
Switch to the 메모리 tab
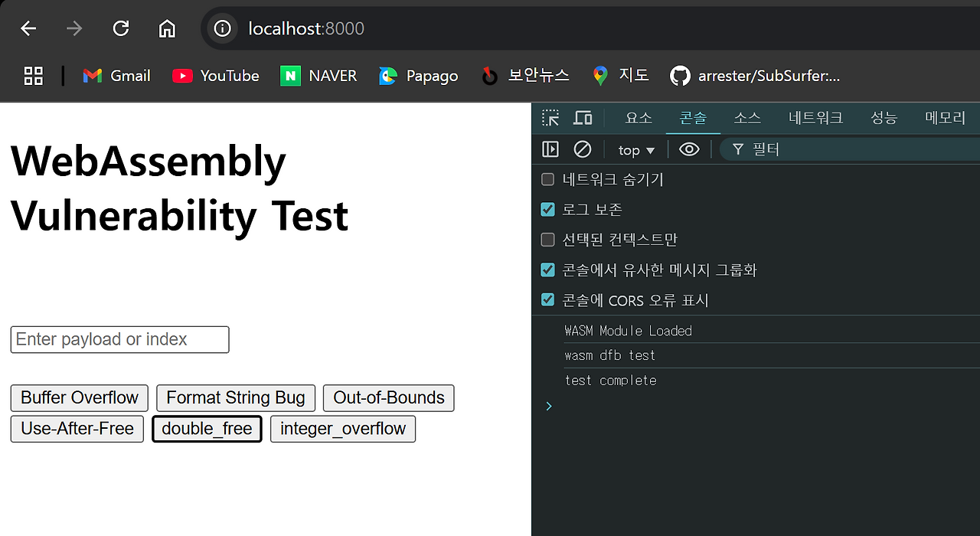click(x=945, y=118)
